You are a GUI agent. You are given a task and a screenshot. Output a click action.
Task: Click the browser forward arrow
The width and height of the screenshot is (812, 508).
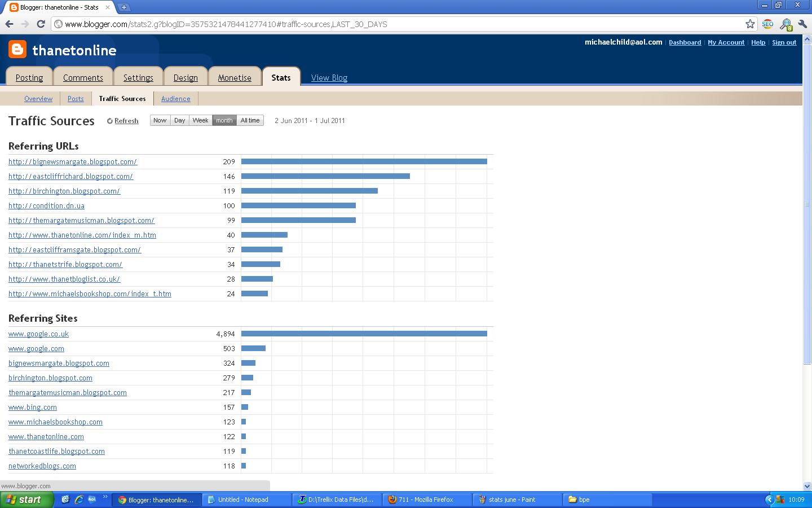[25, 24]
